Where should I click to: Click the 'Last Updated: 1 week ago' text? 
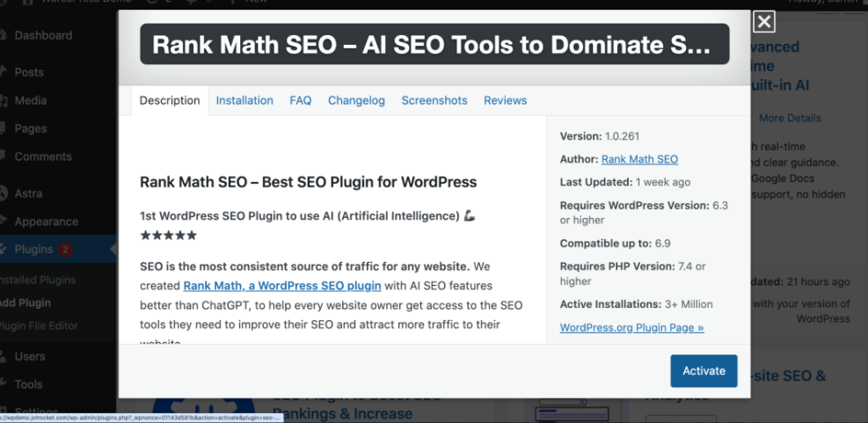(625, 182)
